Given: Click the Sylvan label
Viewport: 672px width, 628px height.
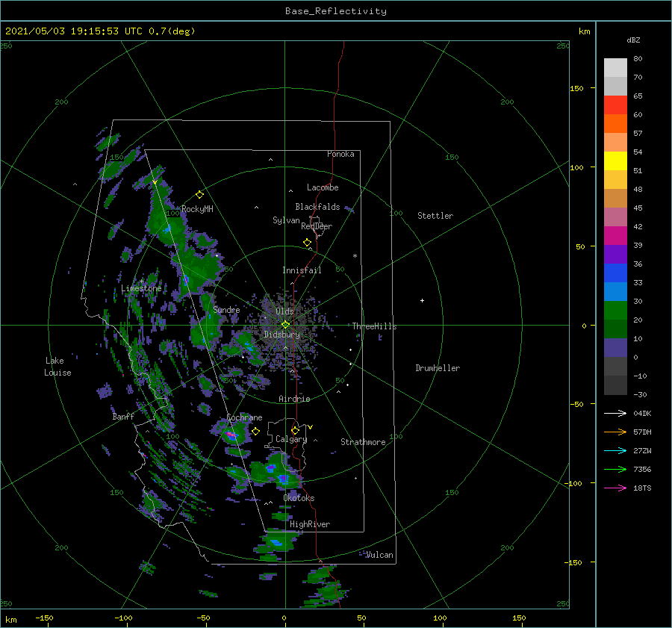Looking at the screenshot, I should pyautogui.click(x=286, y=220).
